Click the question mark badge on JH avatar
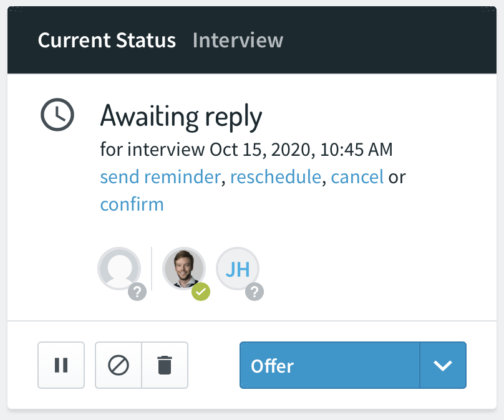The image size is (504, 420). pyautogui.click(x=254, y=292)
